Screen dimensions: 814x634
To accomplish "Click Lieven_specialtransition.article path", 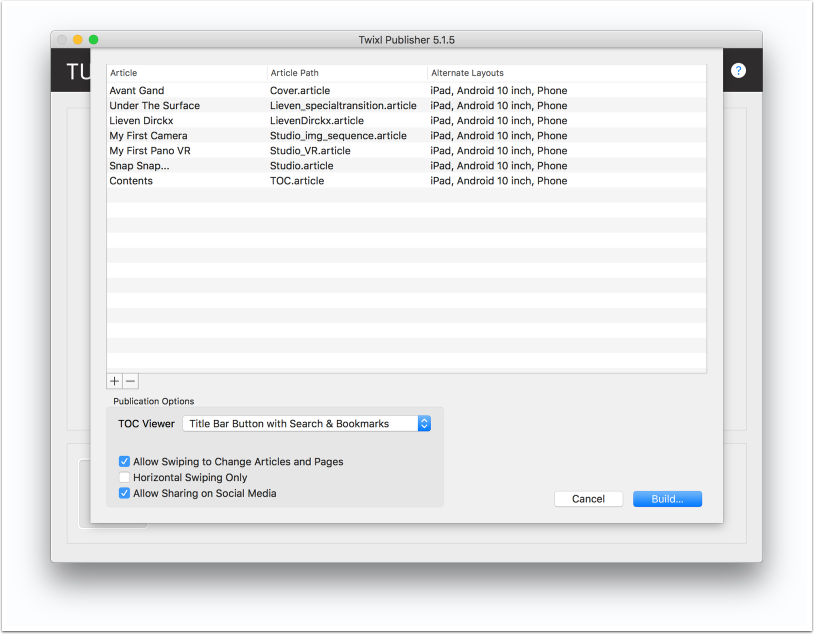I will (343, 105).
